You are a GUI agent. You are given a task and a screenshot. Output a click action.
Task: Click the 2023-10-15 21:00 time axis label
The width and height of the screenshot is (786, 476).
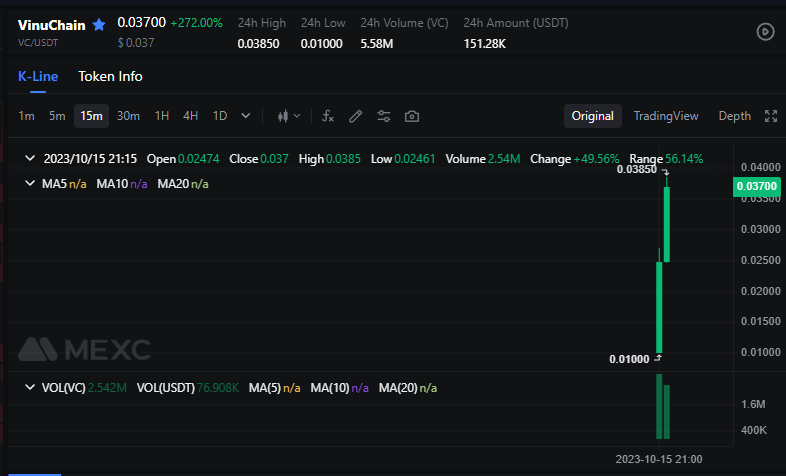pos(659,459)
